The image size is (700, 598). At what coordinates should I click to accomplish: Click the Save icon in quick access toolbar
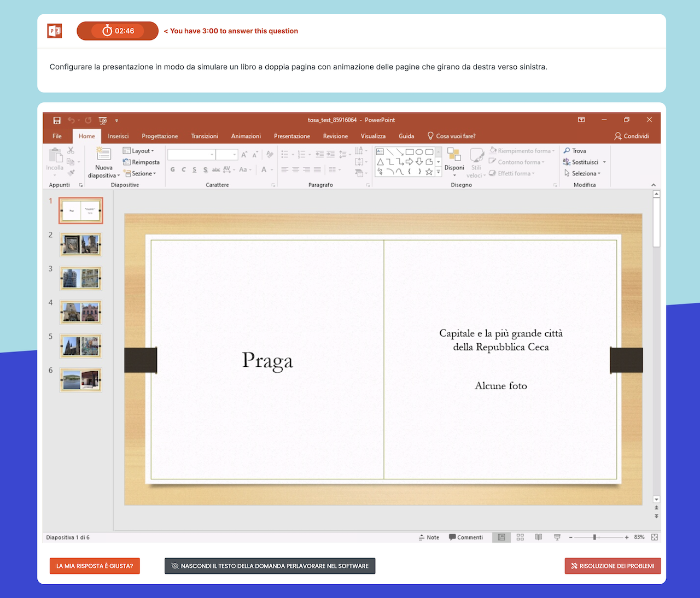coord(57,120)
